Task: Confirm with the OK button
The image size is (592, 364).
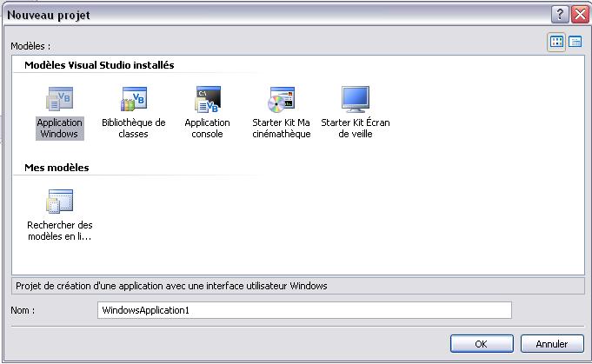Action: coord(481,344)
